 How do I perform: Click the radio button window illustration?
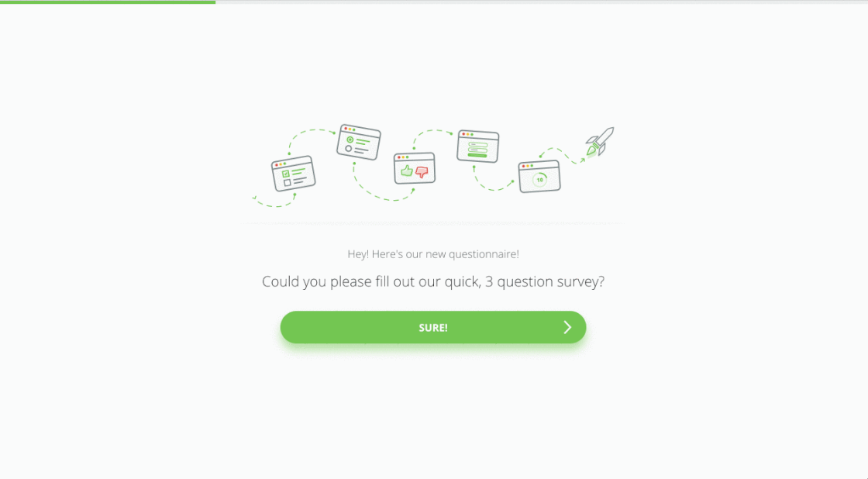click(359, 143)
